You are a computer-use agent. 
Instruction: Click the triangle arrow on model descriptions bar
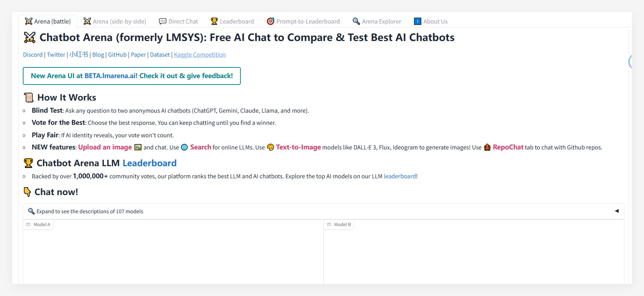617,211
